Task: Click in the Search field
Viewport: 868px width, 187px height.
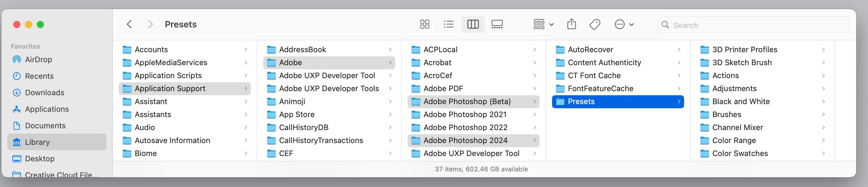Action: (758, 25)
